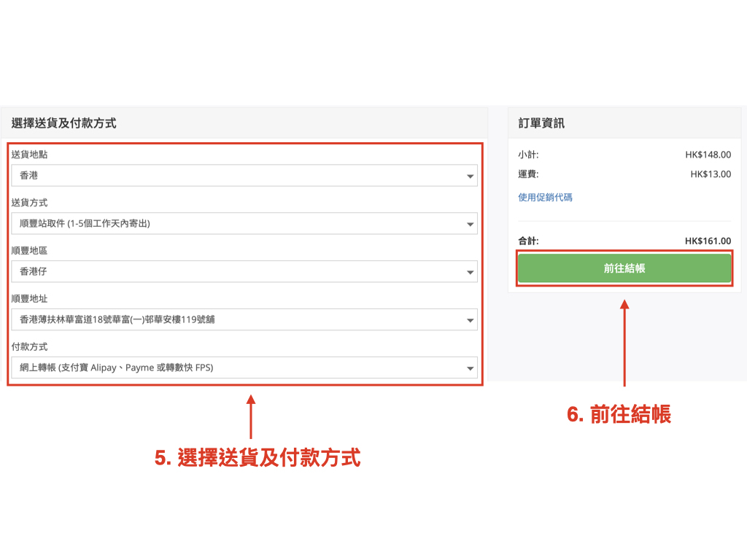Click the green 前往結帳 checkout button
Image resolution: width=747 pixels, height=560 pixels.
[x=624, y=268]
